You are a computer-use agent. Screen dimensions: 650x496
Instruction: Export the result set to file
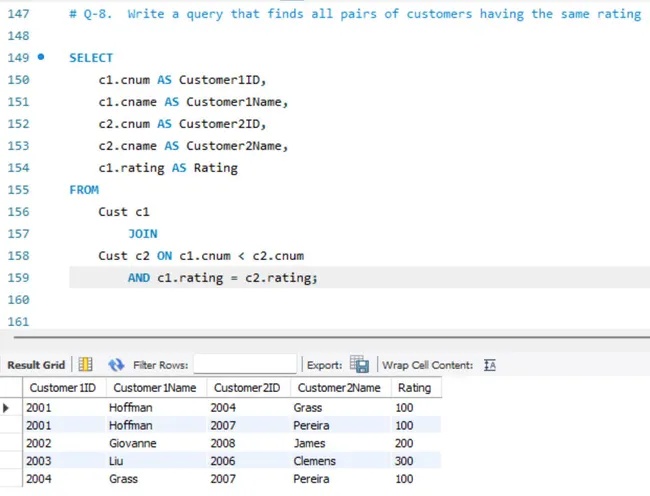(x=359, y=364)
